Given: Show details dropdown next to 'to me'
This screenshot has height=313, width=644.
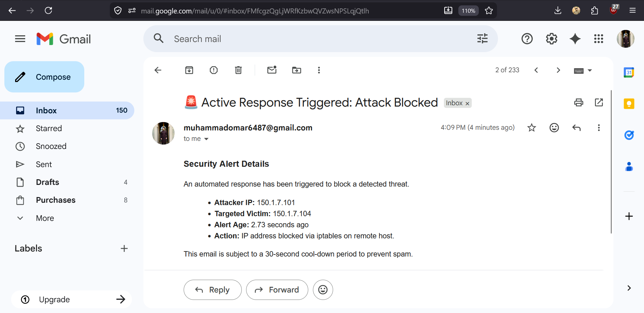Looking at the screenshot, I should click(x=206, y=139).
